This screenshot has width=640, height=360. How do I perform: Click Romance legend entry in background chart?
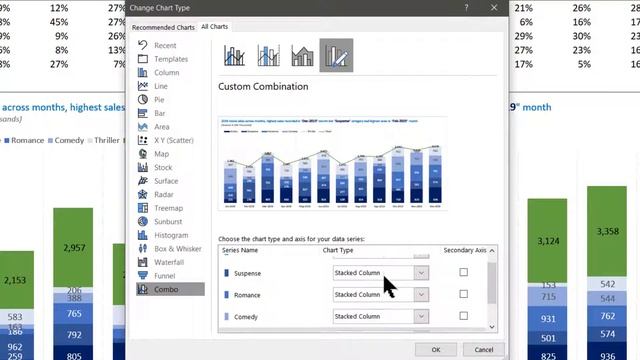click(24, 140)
